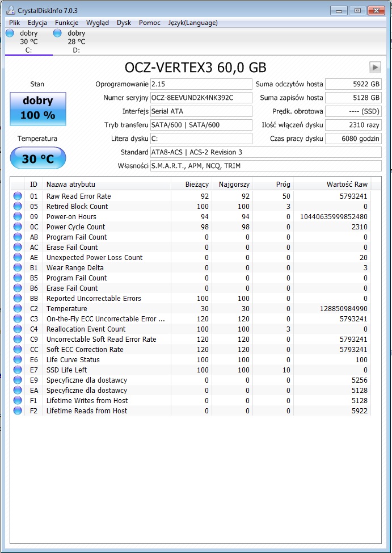Click status icon in the AC row
The height and width of the screenshot is (553, 392).
click(x=18, y=247)
